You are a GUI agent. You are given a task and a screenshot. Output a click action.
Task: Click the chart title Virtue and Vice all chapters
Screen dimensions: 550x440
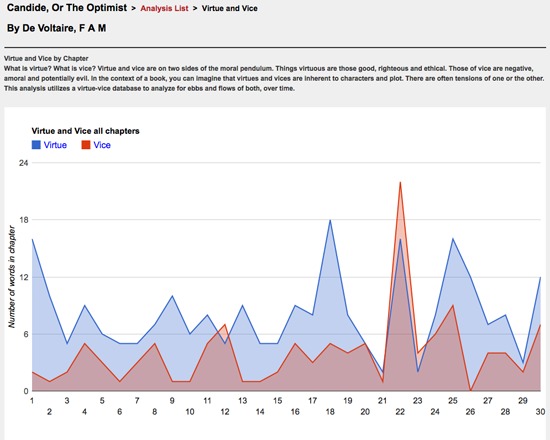(86, 131)
